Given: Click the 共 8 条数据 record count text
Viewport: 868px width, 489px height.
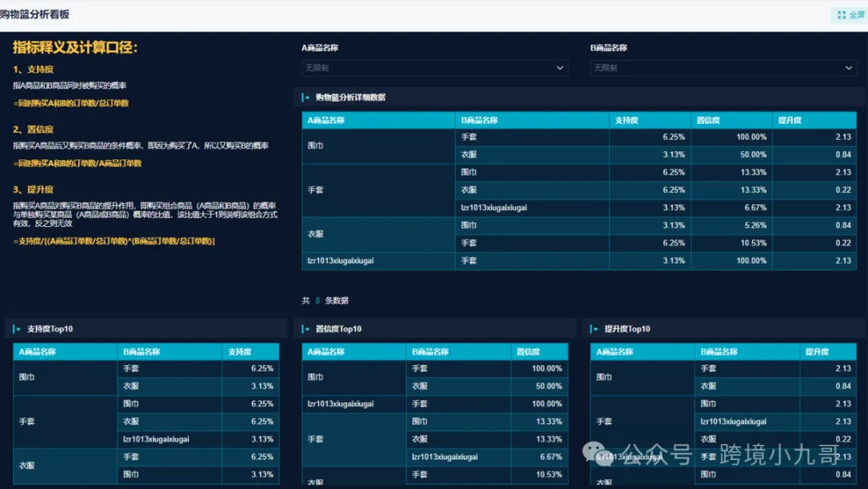Looking at the screenshot, I should (325, 301).
